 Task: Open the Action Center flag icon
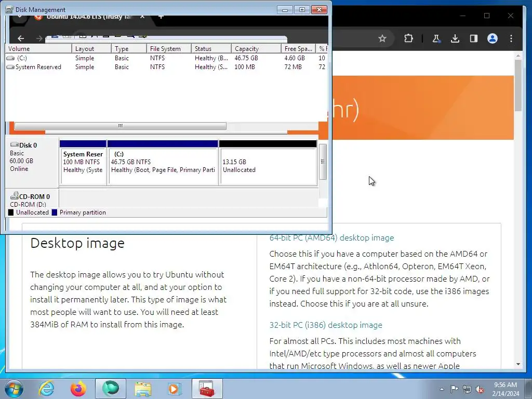click(454, 389)
